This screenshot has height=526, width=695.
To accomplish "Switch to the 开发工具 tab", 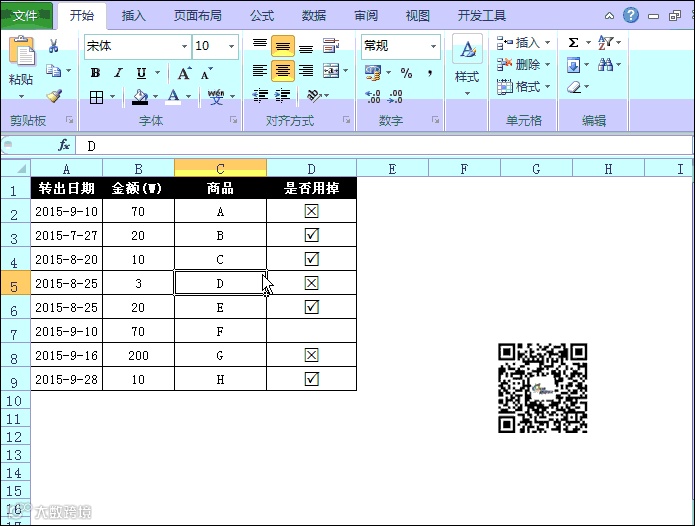I will pos(481,16).
